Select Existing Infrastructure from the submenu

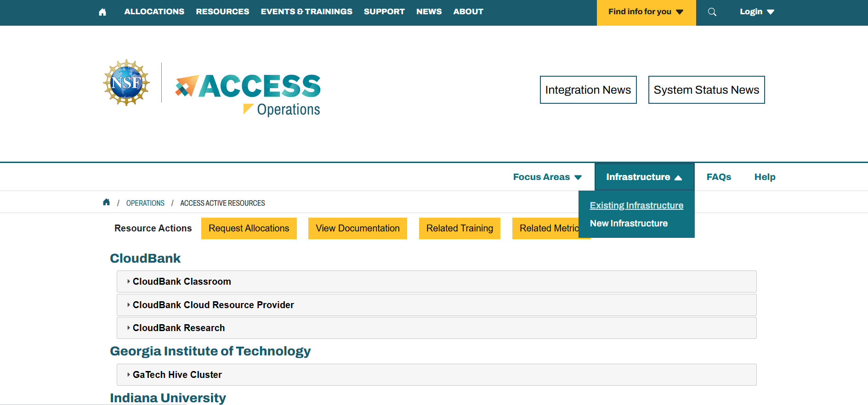tap(636, 205)
